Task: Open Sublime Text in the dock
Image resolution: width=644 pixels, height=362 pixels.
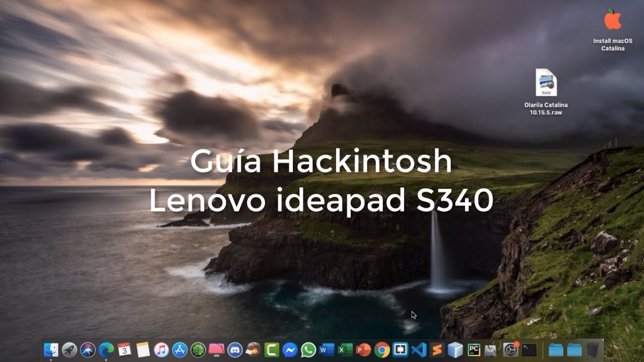Action: click(437, 349)
